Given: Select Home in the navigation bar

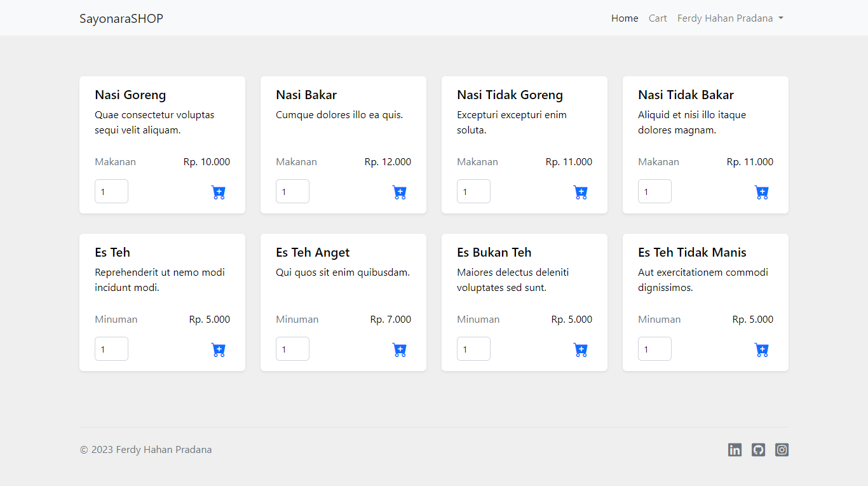Looking at the screenshot, I should tap(624, 18).
